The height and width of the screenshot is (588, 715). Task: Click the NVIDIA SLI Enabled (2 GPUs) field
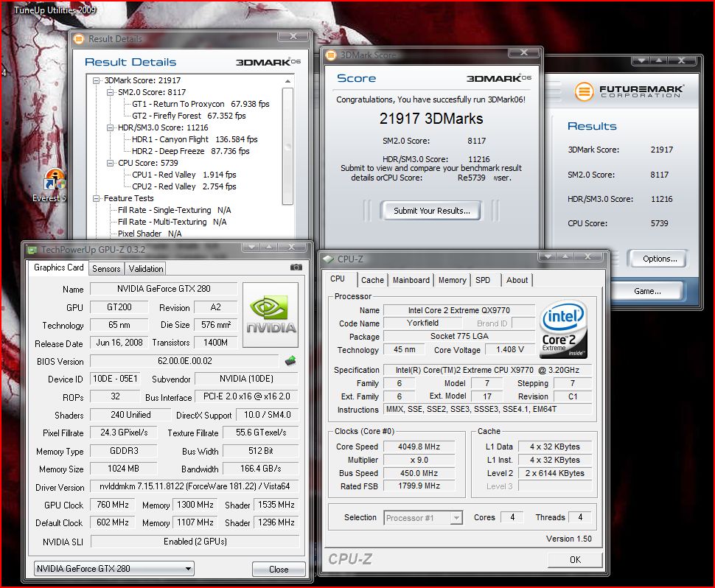(195, 542)
